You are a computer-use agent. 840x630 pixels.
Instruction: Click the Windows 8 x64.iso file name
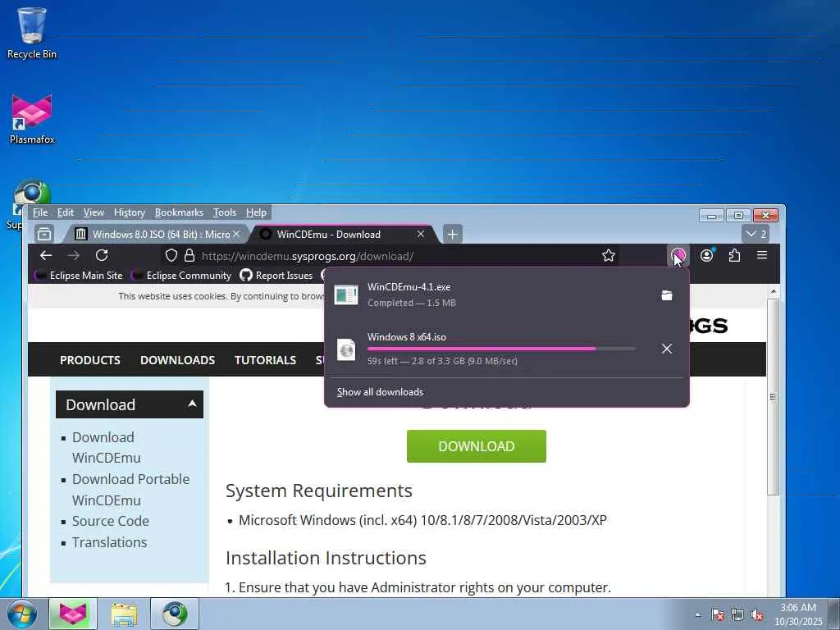pyautogui.click(x=407, y=337)
